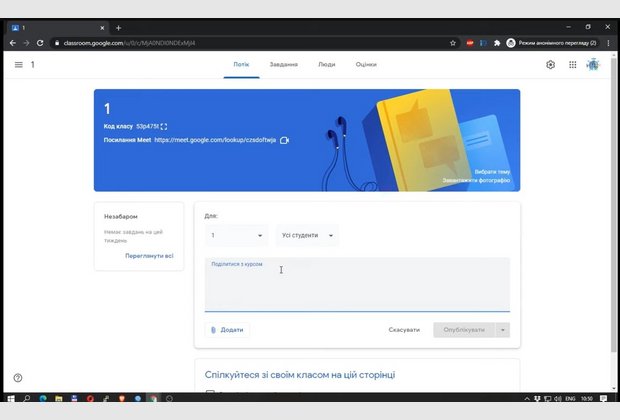Open the post options arrow beside Опублікувати
Image resolution: width=620 pixels, height=420 pixels.
(503, 330)
